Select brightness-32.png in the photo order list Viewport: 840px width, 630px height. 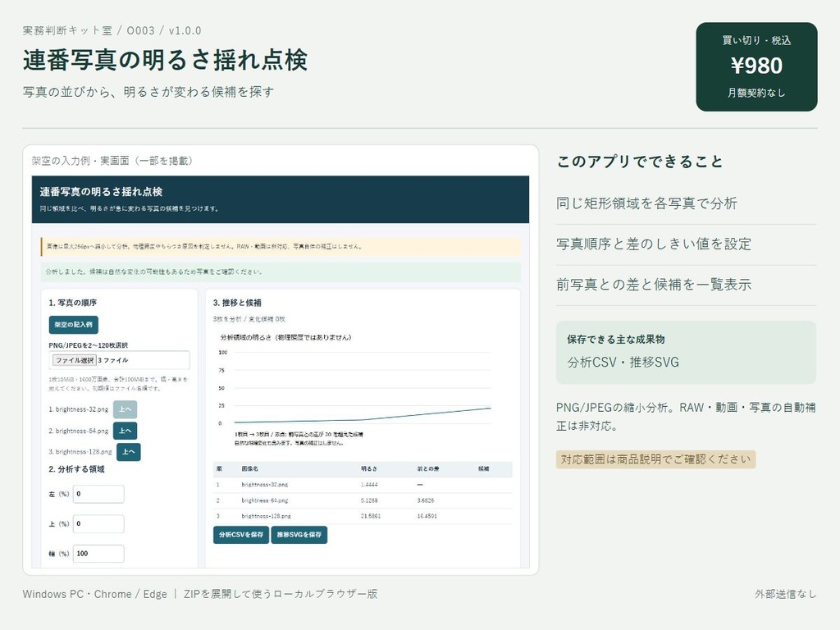point(78,409)
